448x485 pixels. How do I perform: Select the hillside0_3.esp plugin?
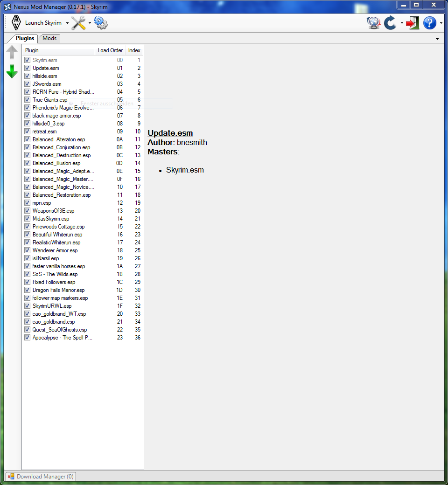(x=83, y=124)
